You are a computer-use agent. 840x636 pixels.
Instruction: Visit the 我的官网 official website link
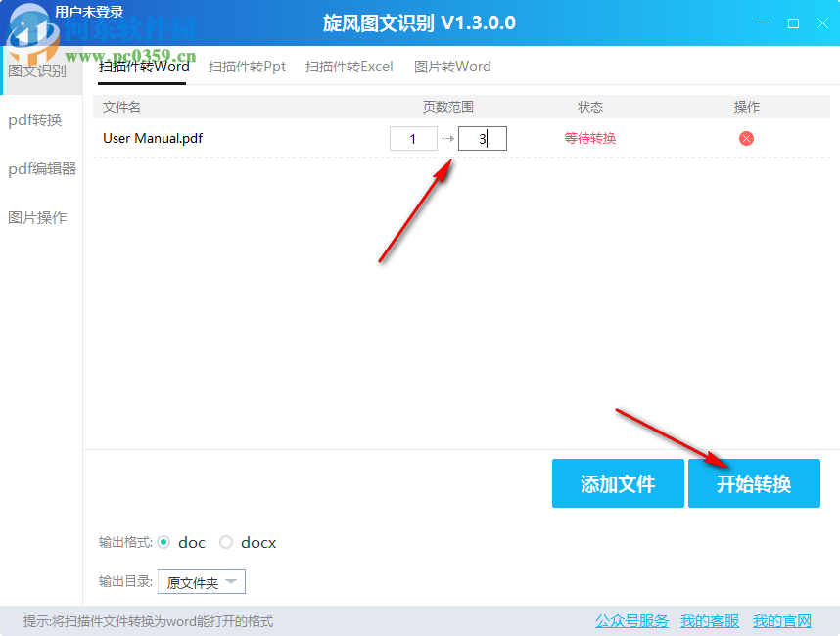click(x=781, y=621)
